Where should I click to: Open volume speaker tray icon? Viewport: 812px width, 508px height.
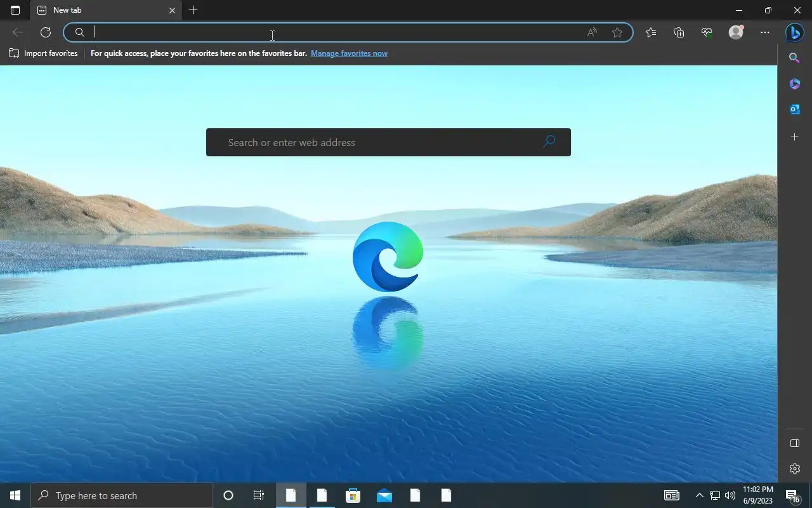pos(730,495)
